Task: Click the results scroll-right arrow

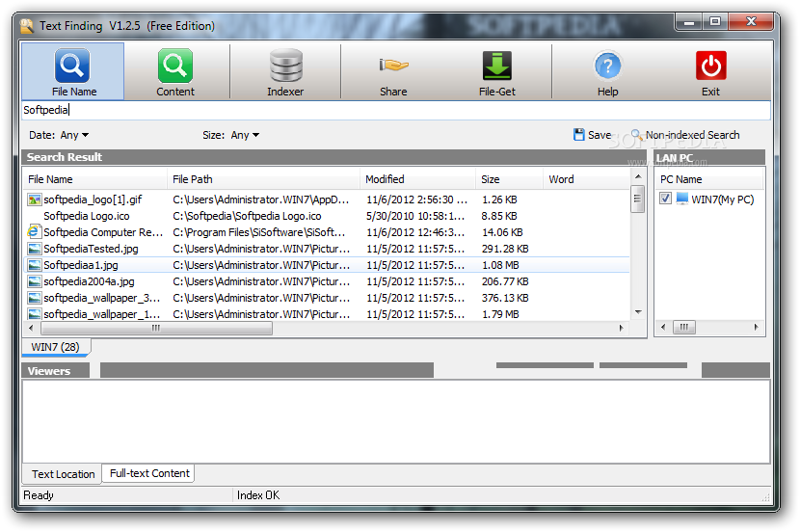Action: pos(621,328)
